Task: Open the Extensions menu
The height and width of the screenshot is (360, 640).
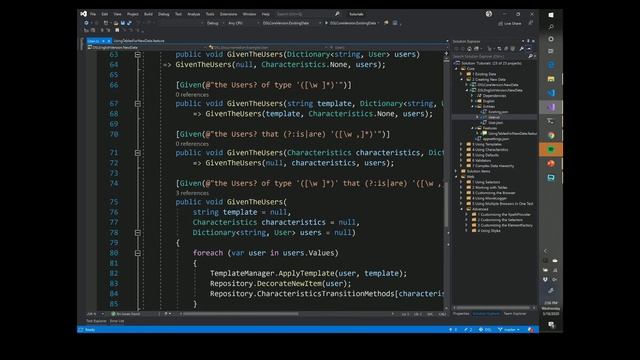Action: click(229, 14)
